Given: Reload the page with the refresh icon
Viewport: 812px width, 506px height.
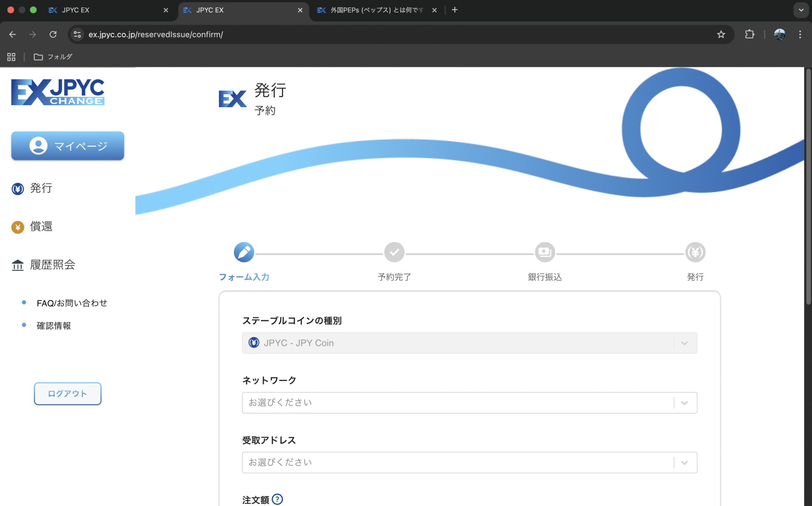Looking at the screenshot, I should (x=53, y=35).
